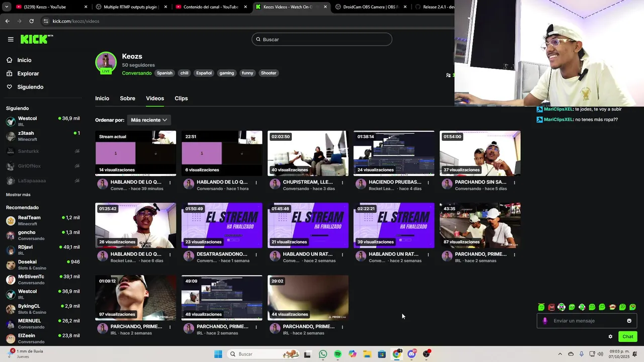Open the Windows Start menu

pyautogui.click(x=218, y=354)
